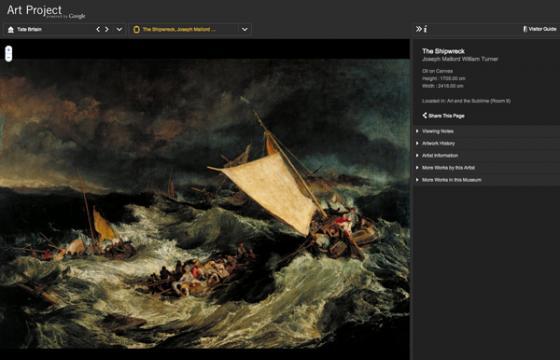Click the Oil on Canvas text
The height and width of the screenshot is (360, 560).
point(437,71)
